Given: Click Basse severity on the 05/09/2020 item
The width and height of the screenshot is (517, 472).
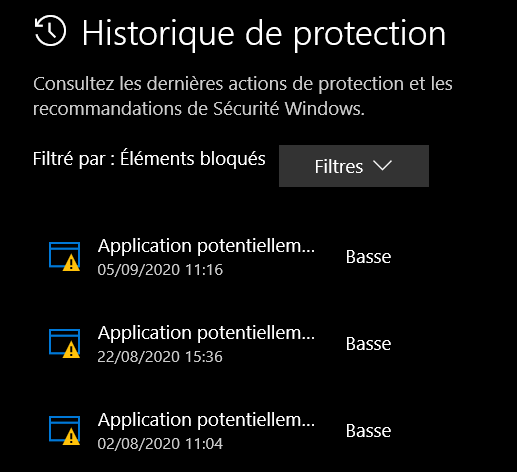Looking at the screenshot, I should click(x=368, y=257).
